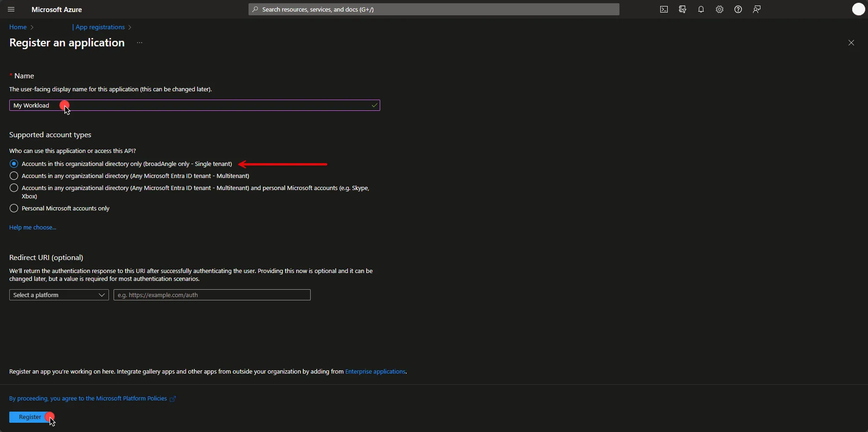Open the Azure portal hamburger menu

pos(11,9)
